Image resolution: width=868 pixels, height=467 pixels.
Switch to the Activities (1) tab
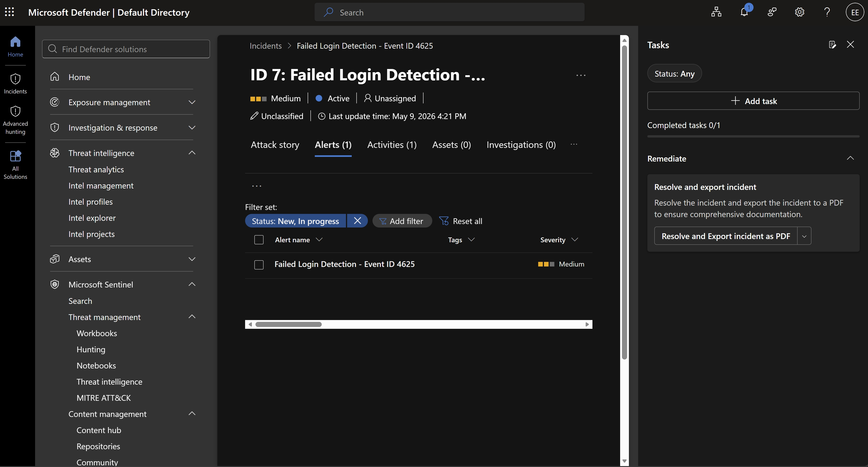coord(392,144)
